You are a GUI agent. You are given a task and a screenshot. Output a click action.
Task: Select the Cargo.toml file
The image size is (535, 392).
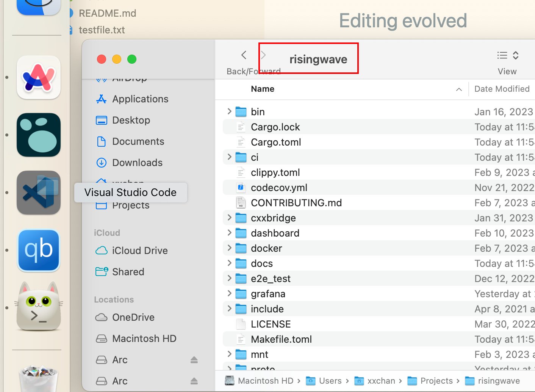tap(276, 142)
